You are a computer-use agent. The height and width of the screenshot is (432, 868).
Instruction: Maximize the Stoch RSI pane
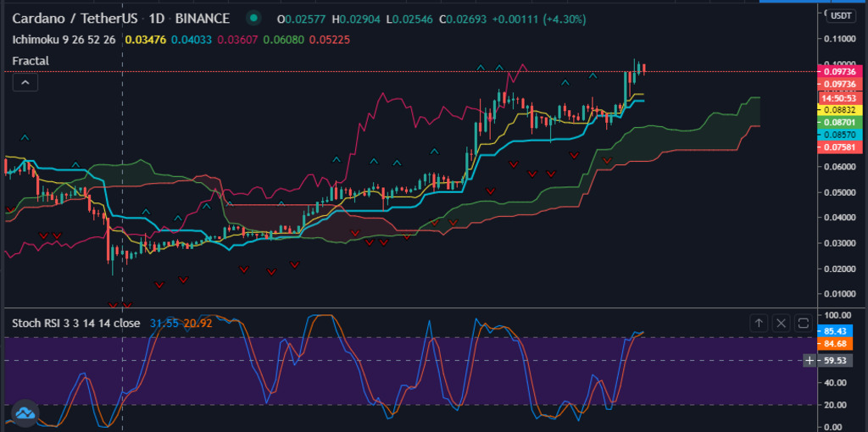tap(803, 323)
